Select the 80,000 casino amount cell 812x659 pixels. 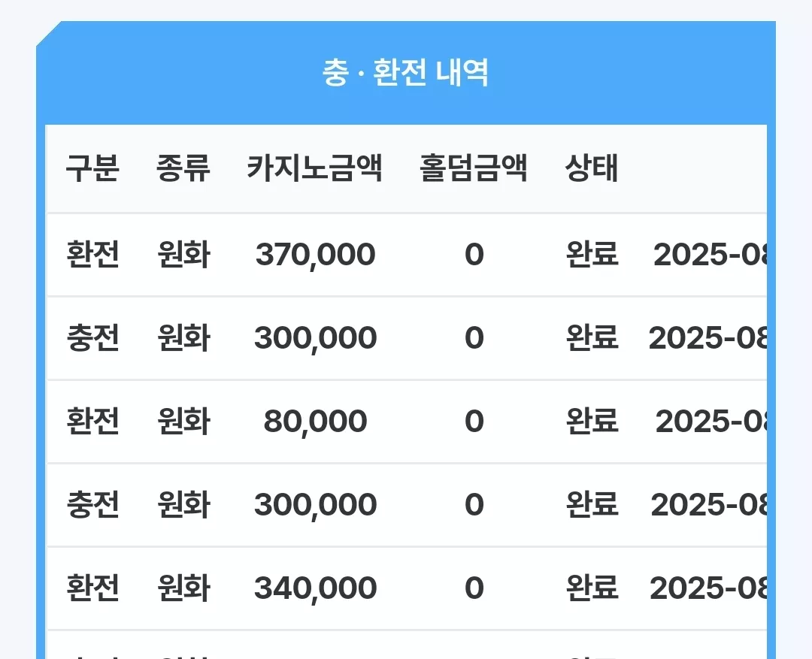click(315, 422)
